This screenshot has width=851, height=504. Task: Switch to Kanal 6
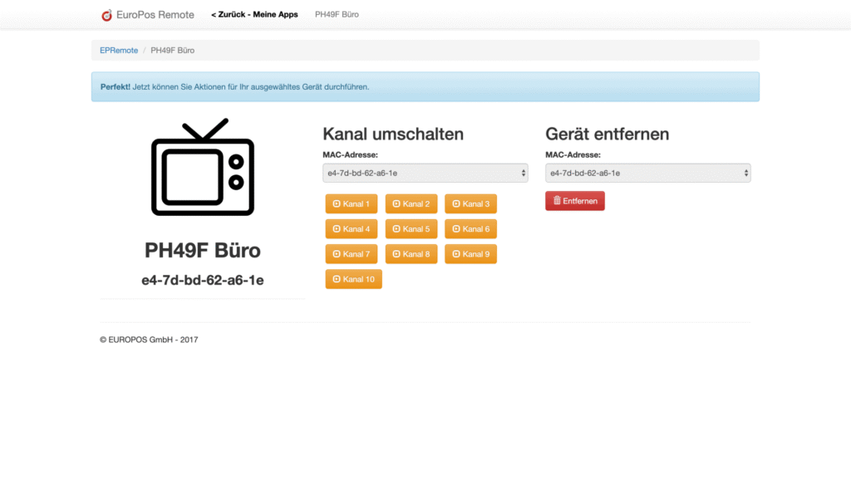point(470,229)
